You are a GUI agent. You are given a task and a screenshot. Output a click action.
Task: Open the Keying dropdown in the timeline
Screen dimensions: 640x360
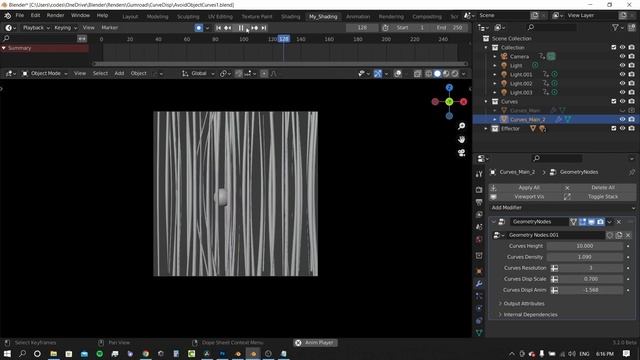pos(65,28)
